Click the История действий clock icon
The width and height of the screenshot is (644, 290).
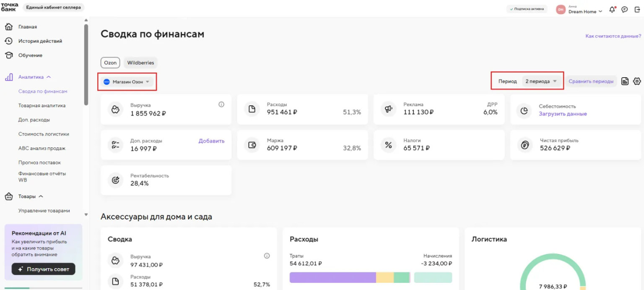pyautogui.click(x=8, y=41)
